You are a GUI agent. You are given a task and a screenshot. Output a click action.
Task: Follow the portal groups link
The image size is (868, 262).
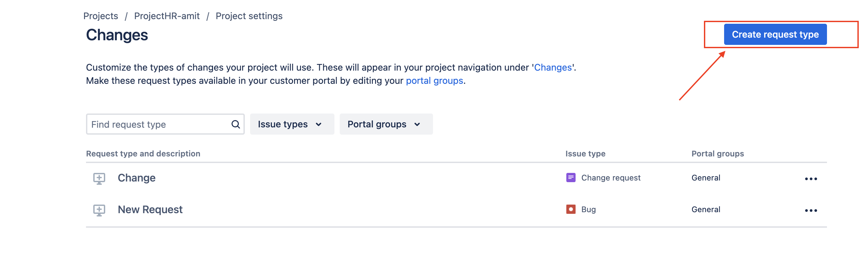point(434,81)
